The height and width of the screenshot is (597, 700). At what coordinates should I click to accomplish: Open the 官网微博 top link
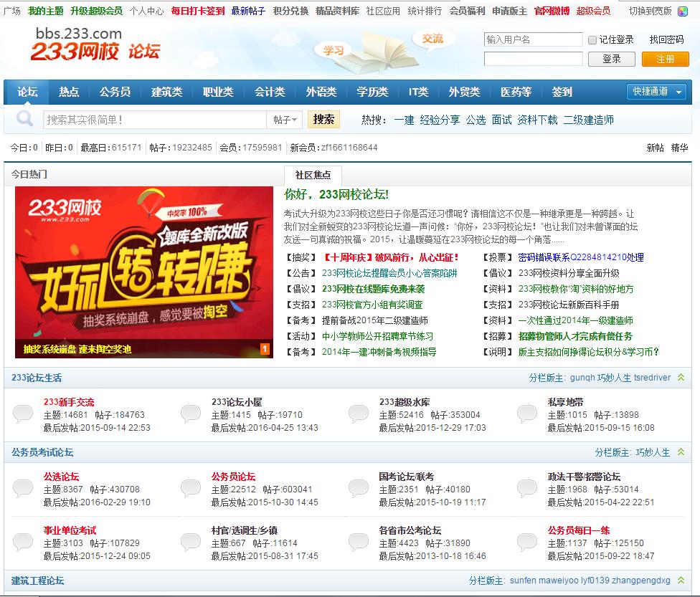point(552,11)
